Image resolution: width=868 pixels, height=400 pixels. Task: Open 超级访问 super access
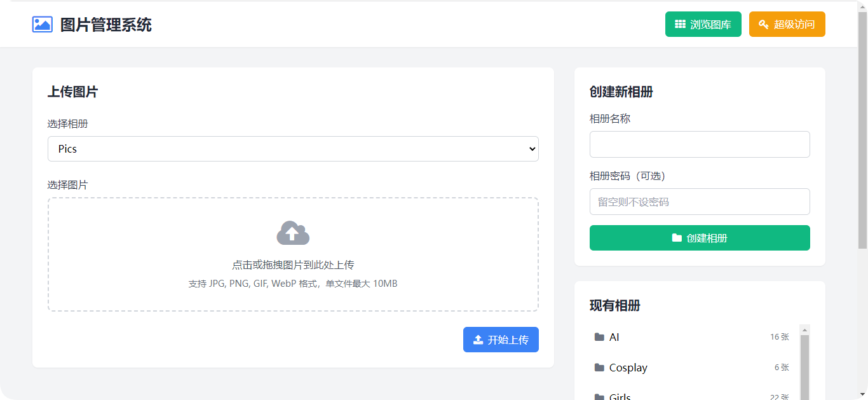click(787, 24)
